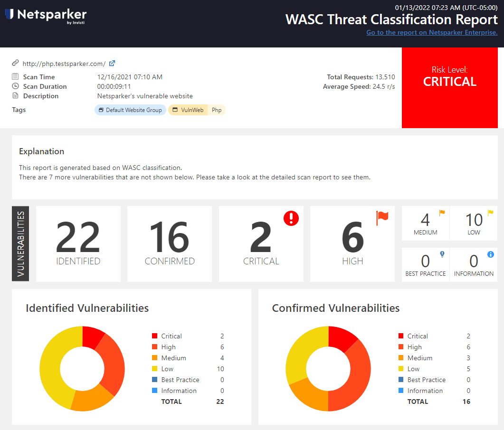Click the Identified Vulnerabilities donut chart
The height and width of the screenshot is (430, 504).
pos(82,368)
